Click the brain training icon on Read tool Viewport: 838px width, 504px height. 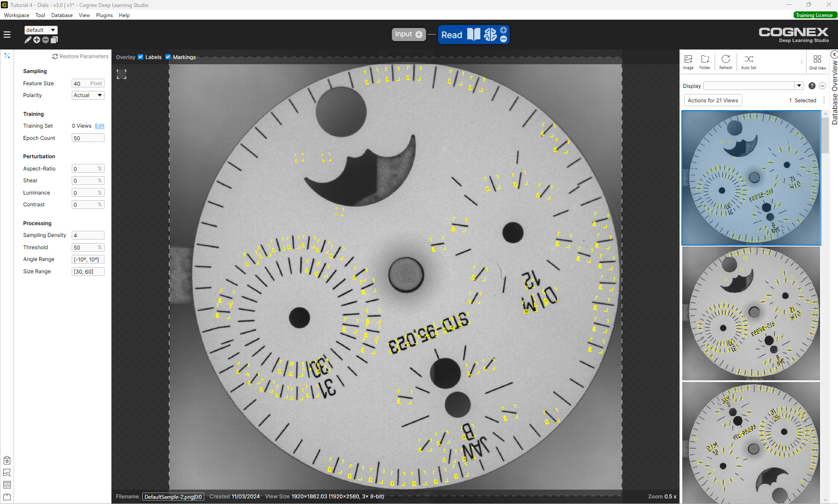pos(490,35)
